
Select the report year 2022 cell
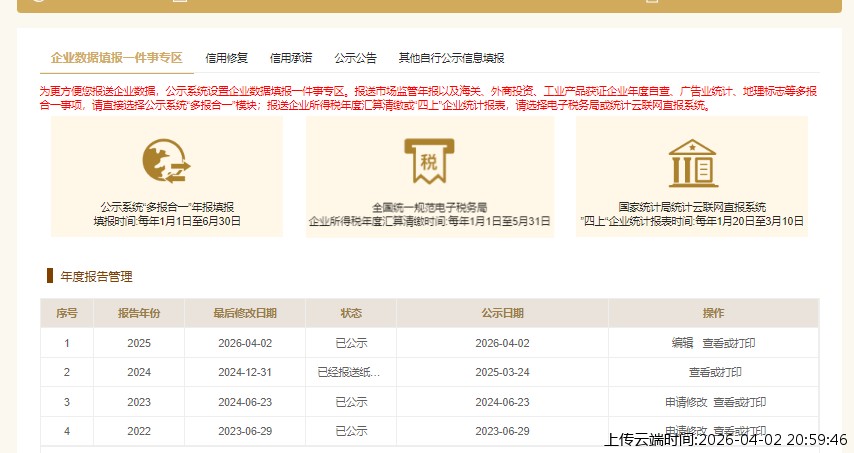[139, 431]
